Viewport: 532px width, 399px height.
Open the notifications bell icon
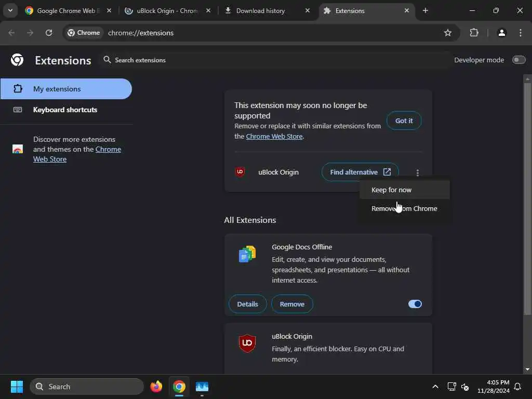pyautogui.click(x=517, y=387)
